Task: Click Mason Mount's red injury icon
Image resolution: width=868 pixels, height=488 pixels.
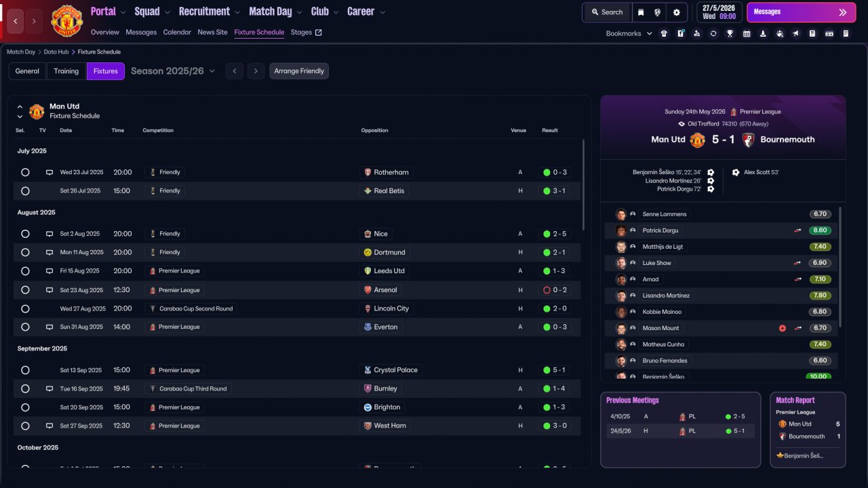Action: coord(783,328)
